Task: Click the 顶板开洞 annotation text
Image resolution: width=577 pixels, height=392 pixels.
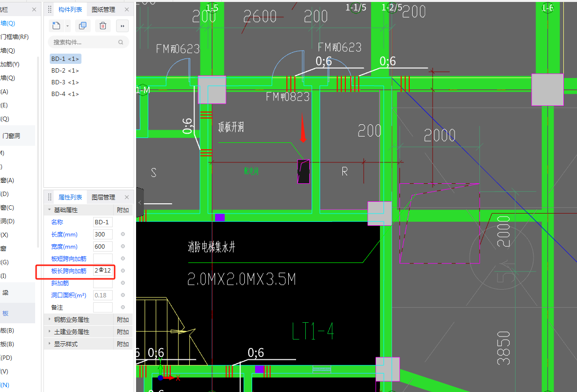Action: pos(231,127)
